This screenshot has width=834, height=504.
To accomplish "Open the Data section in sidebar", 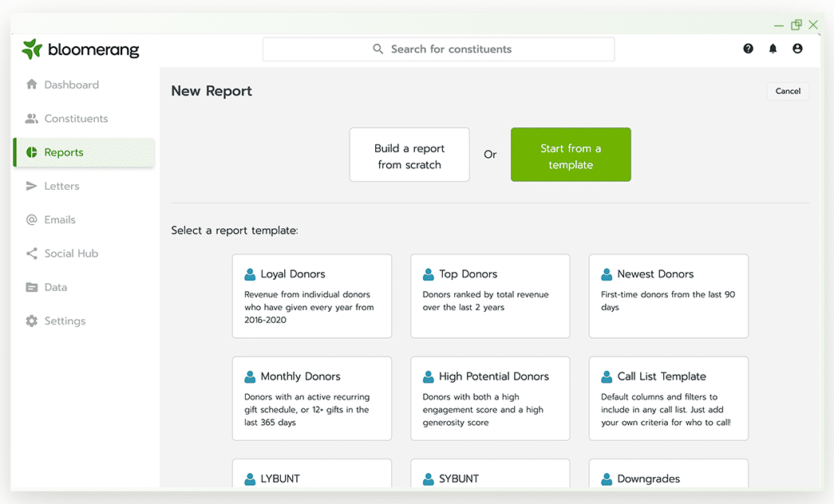I will [56, 287].
